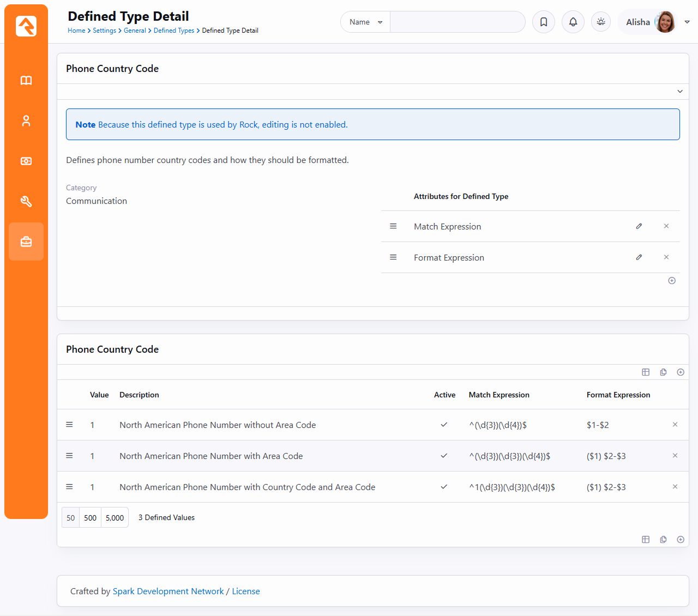Open the Name search type dropdown

tap(365, 22)
